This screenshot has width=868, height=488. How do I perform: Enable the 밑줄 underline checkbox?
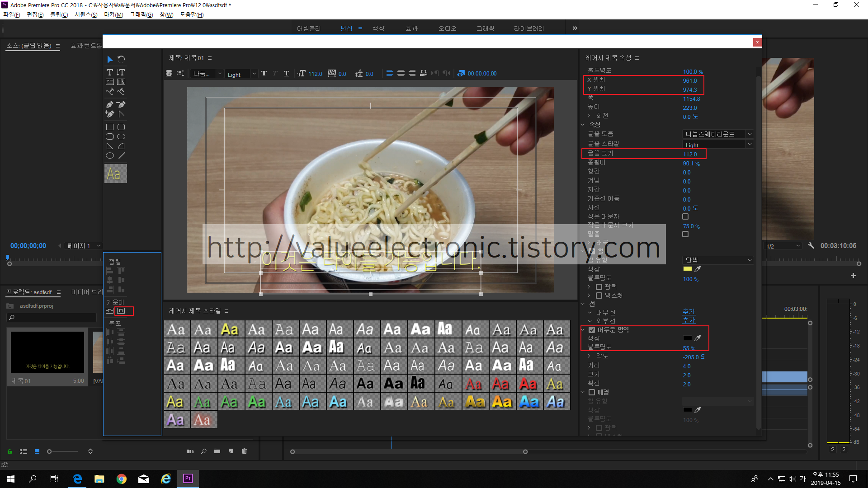685,234
